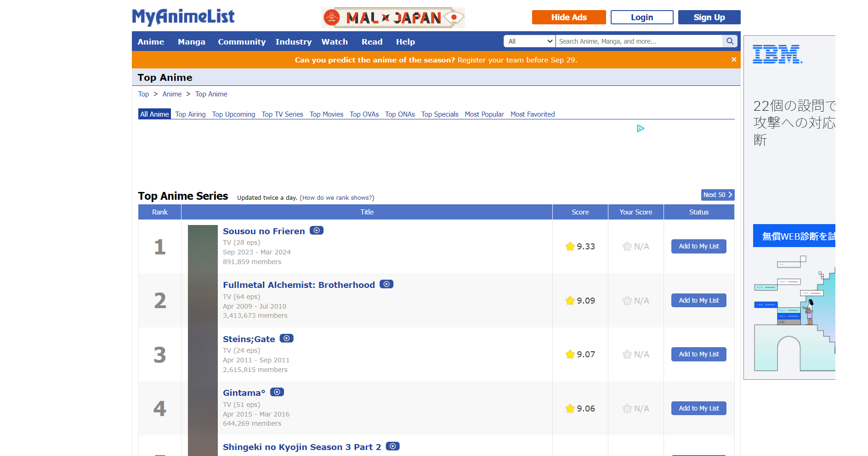Focus the Search Anime, Manga field

639,41
